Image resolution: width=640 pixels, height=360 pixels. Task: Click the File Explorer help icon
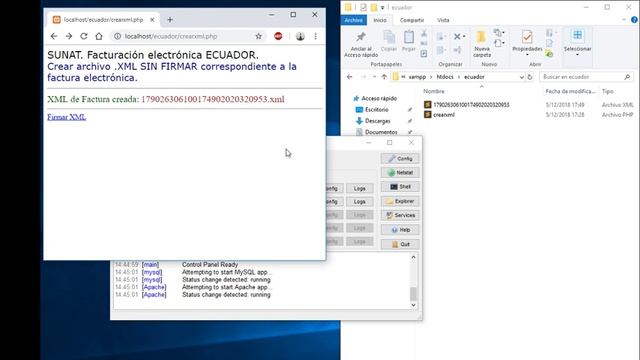pos(634,20)
